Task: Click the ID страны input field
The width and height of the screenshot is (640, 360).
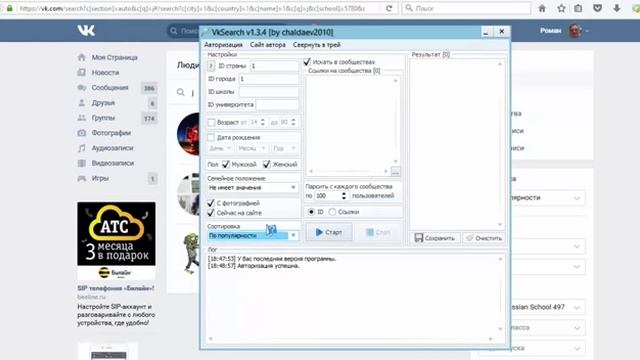Action: coord(274,66)
